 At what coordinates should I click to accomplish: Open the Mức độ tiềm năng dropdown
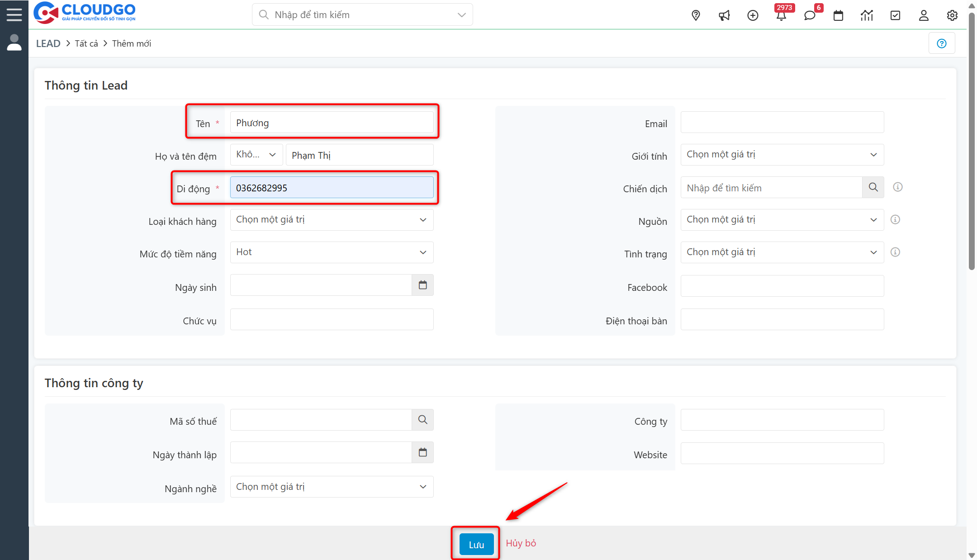tap(332, 252)
